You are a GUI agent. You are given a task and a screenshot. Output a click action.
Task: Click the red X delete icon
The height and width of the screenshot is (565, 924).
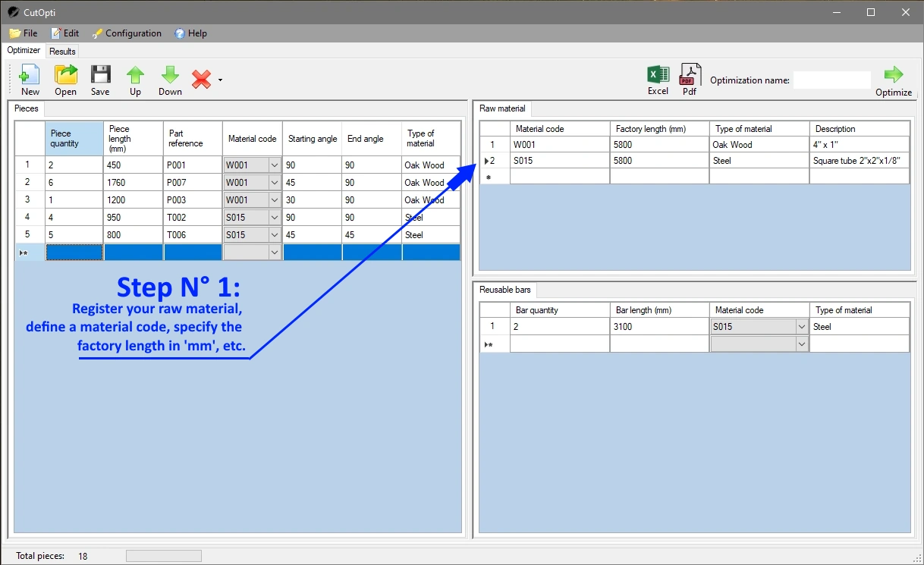pyautogui.click(x=201, y=80)
